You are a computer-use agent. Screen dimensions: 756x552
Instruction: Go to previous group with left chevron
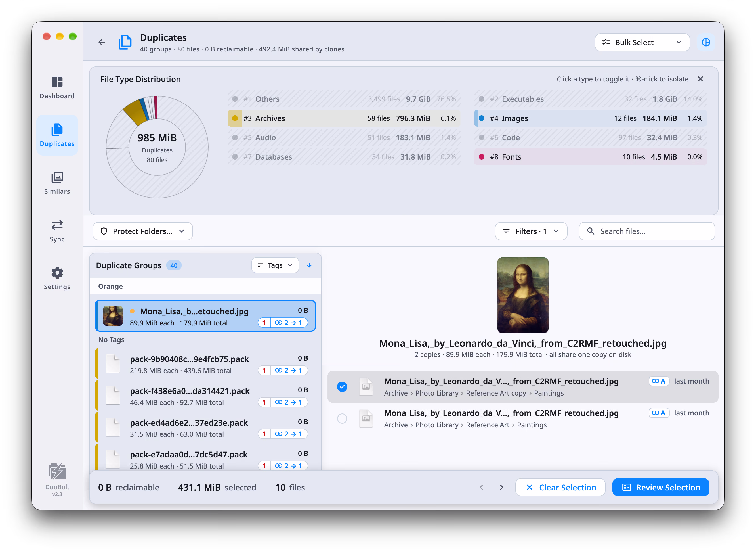481,487
